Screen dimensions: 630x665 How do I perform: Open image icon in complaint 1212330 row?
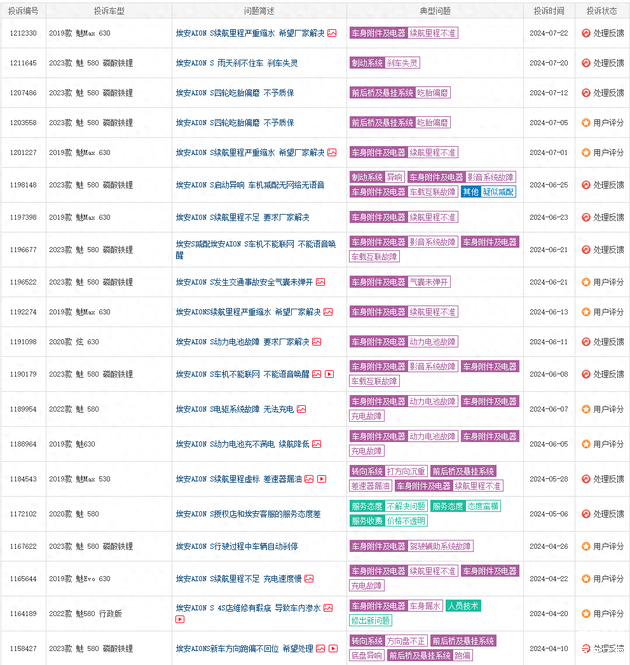tap(332, 33)
